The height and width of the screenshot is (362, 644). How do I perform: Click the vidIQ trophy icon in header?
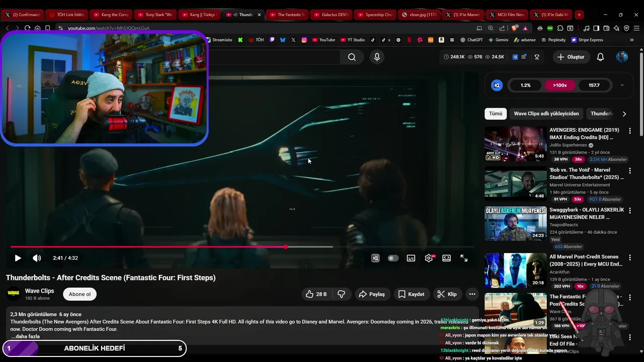(537, 57)
